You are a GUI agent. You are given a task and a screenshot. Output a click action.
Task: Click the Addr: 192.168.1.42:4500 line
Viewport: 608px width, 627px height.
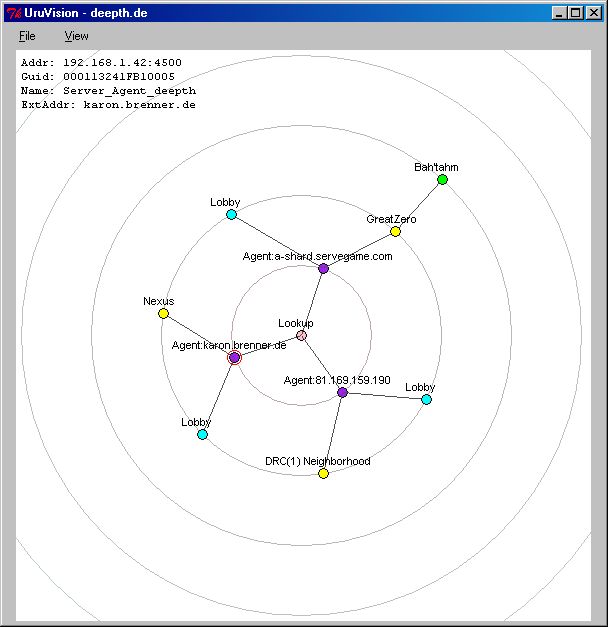101,63
